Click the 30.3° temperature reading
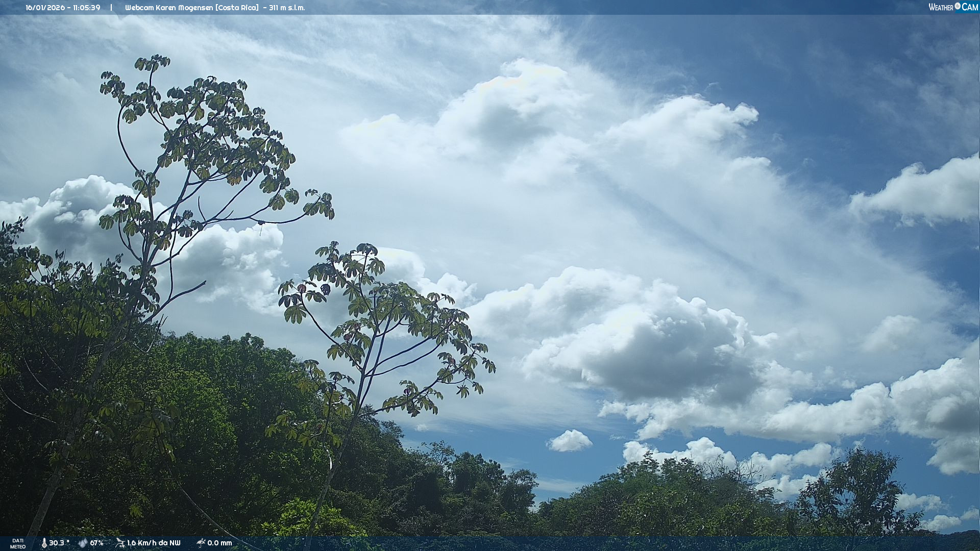 [59, 543]
